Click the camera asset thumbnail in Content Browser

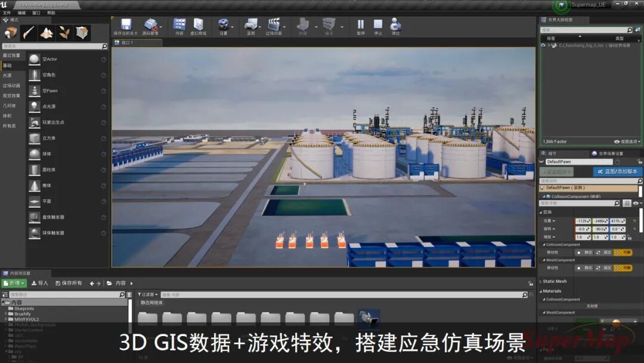pyautogui.click(x=369, y=318)
